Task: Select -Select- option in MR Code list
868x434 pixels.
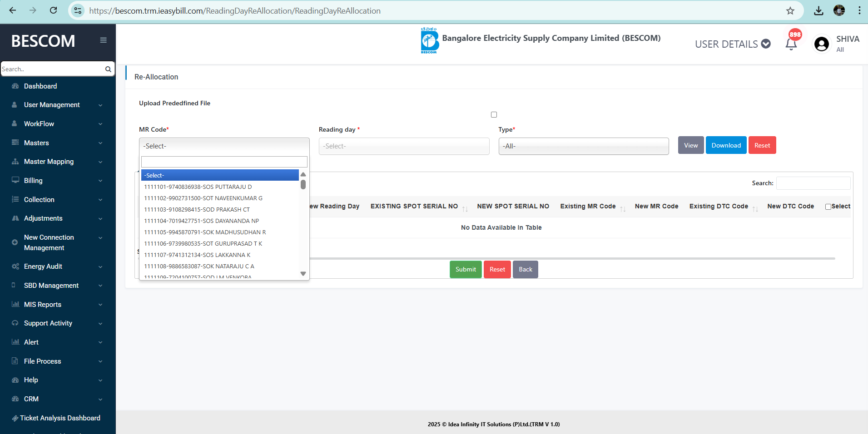Action: [220, 175]
